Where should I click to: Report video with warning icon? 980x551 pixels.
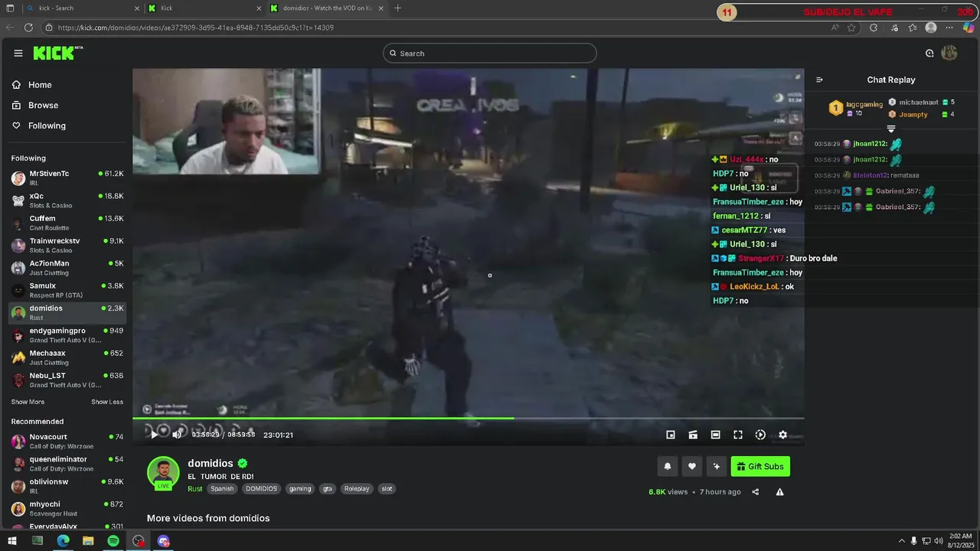[779, 492]
